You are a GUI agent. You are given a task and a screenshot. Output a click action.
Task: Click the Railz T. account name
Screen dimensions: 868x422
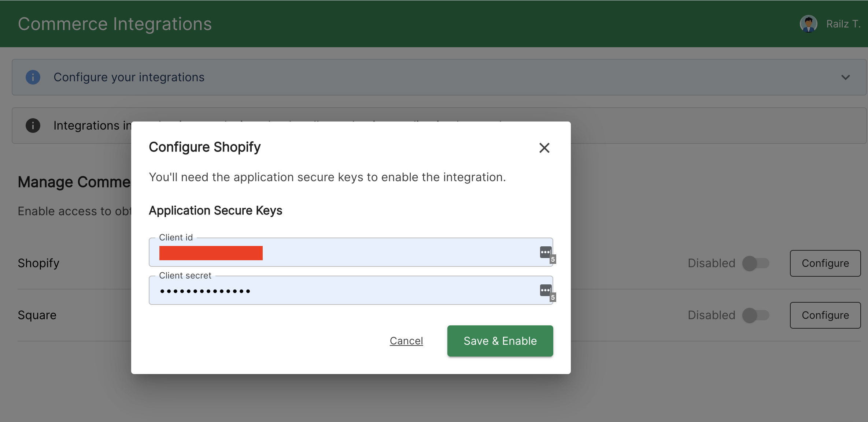tap(843, 23)
